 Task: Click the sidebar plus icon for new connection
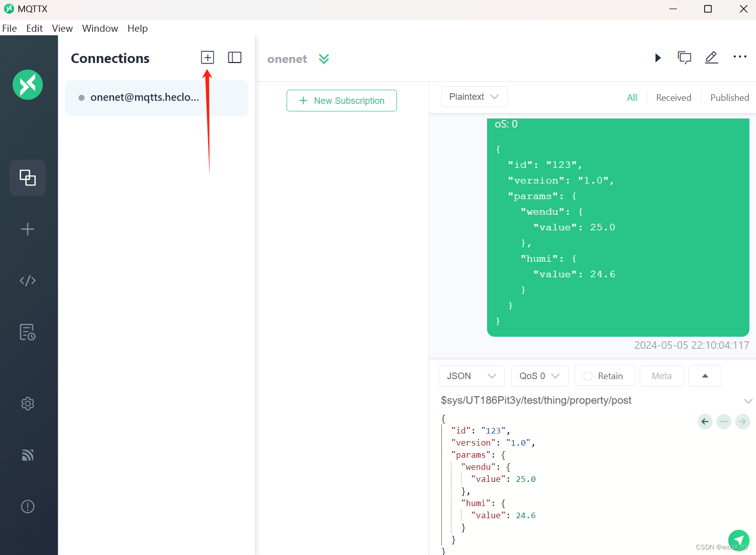click(28, 229)
